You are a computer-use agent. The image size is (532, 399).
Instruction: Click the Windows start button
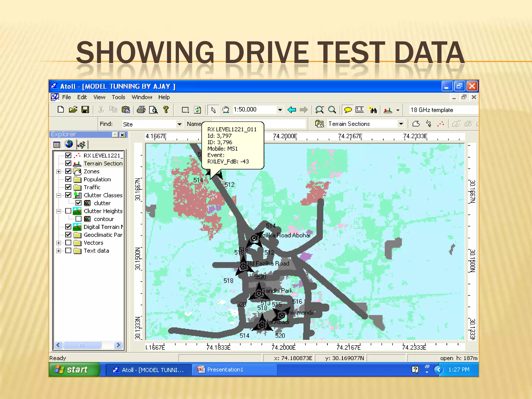(74, 369)
